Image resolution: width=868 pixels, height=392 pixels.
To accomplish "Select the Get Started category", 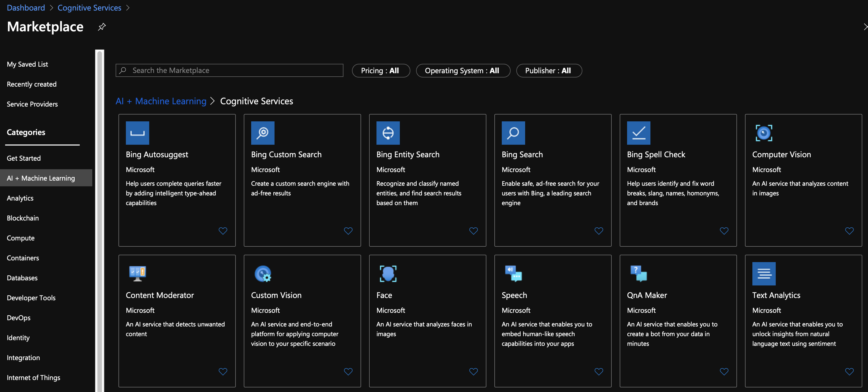I will (x=24, y=158).
